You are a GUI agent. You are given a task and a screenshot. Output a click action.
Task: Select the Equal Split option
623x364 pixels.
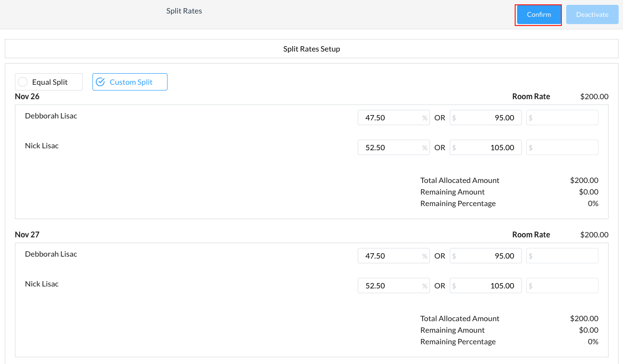click(48, 81)
